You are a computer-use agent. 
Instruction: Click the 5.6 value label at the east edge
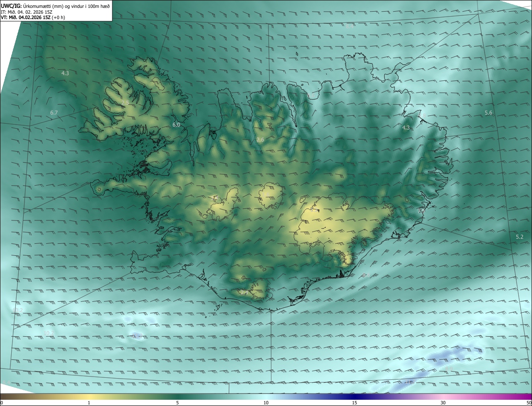point(488,113)
